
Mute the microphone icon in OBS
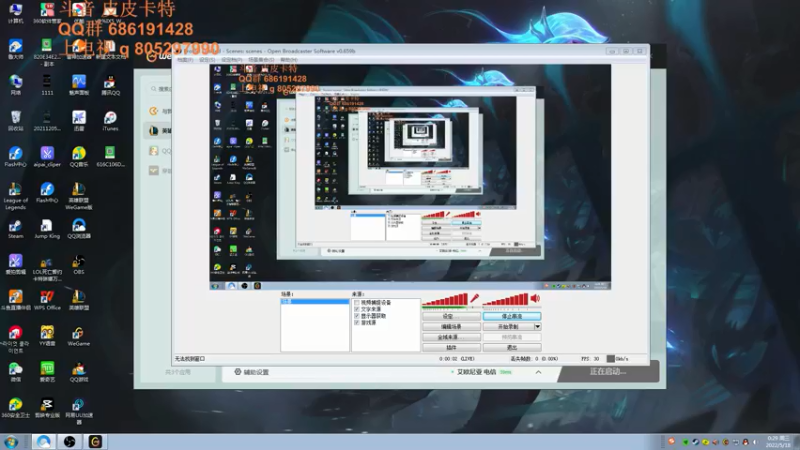[x=474, y=298]
